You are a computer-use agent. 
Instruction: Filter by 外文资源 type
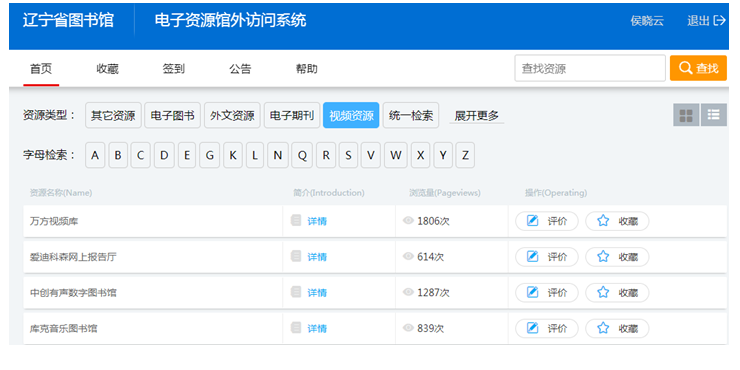(232, 115)
